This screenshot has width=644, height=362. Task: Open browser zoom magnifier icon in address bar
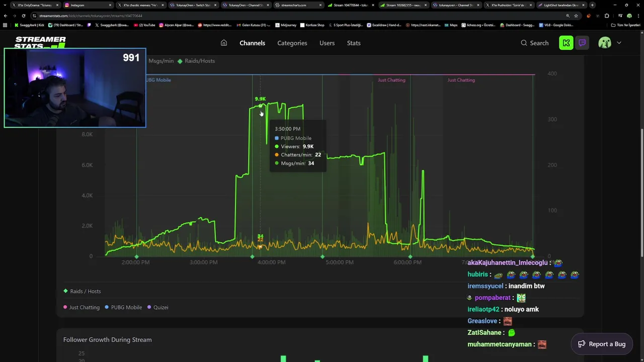568,16
